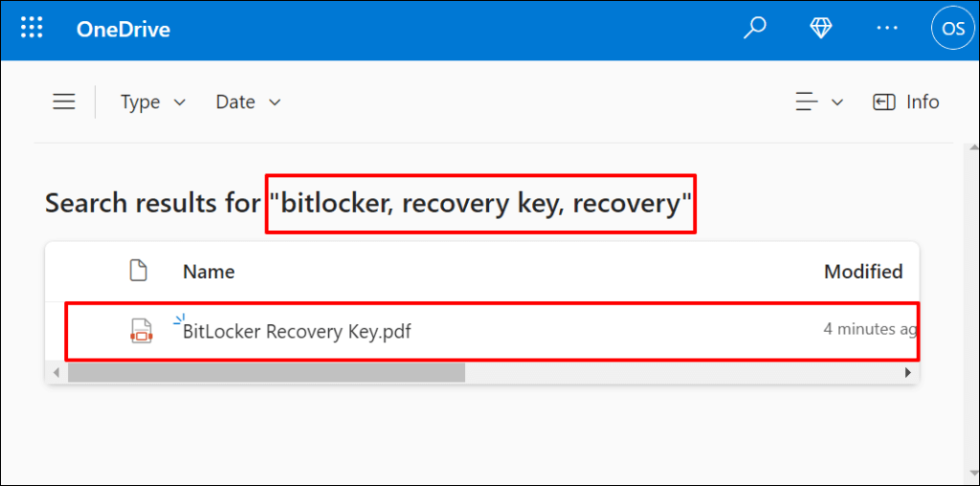The width and height of the screenshot is (980, 486).
Task: Click the file type column icon
Action: [140, 272]
